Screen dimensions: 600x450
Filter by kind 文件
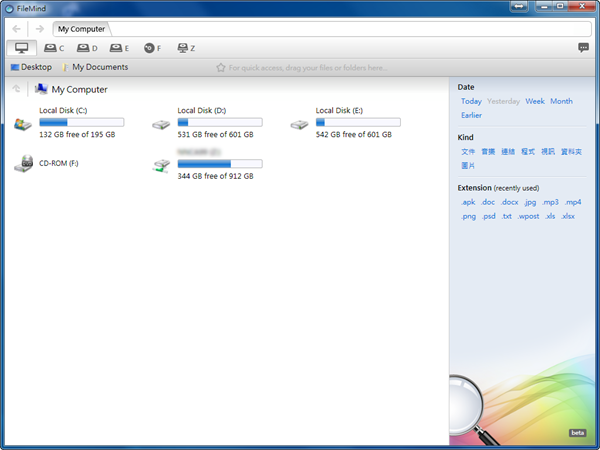click(468, 152)
